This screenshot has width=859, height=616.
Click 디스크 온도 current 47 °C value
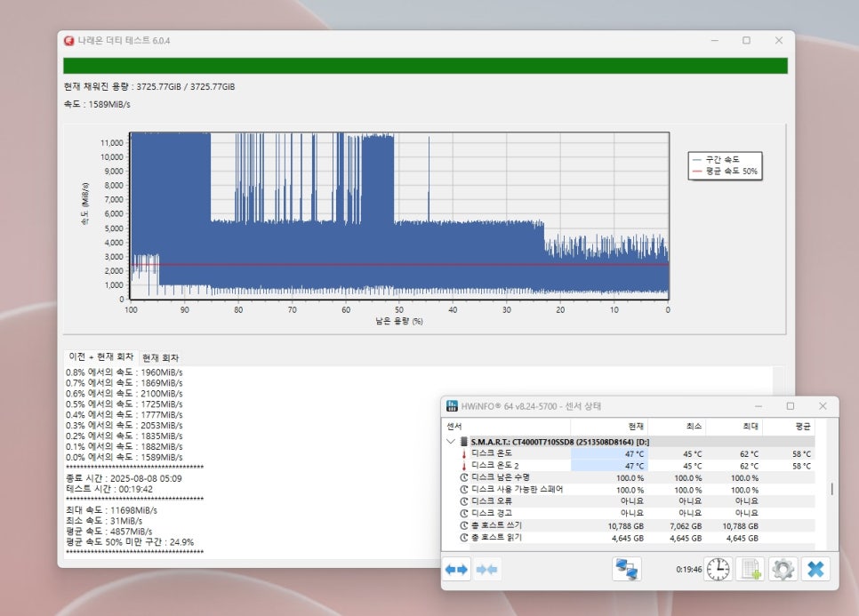(x=634, y=454)
